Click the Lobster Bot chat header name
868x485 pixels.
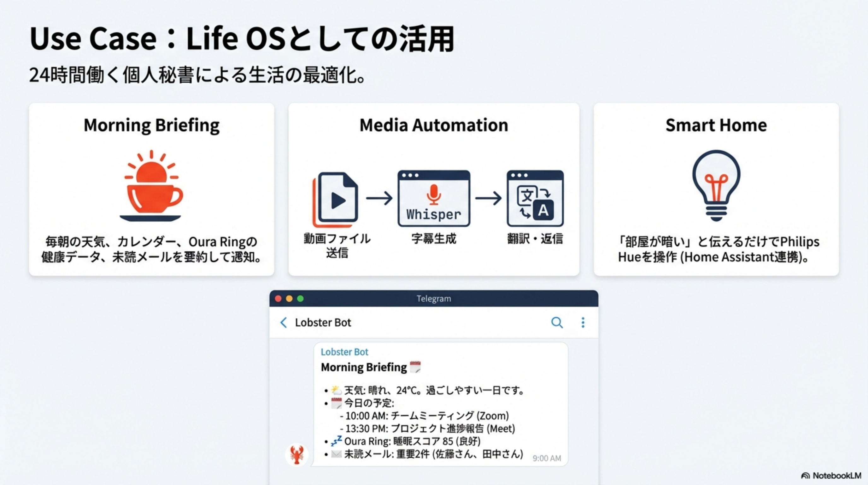[x=323, y=322]
